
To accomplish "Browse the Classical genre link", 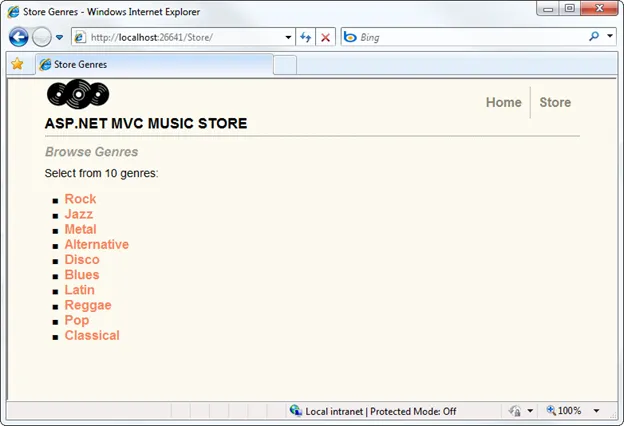I will 92,335.
